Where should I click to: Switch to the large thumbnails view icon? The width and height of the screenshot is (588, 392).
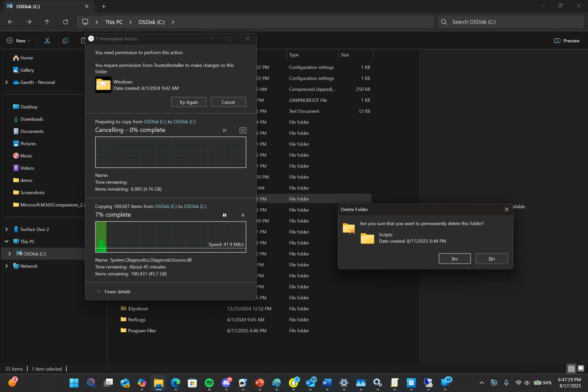coord(581,368)
